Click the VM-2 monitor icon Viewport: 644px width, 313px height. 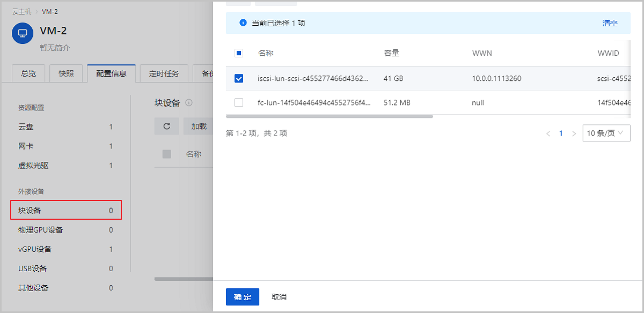tap(23, 33)
